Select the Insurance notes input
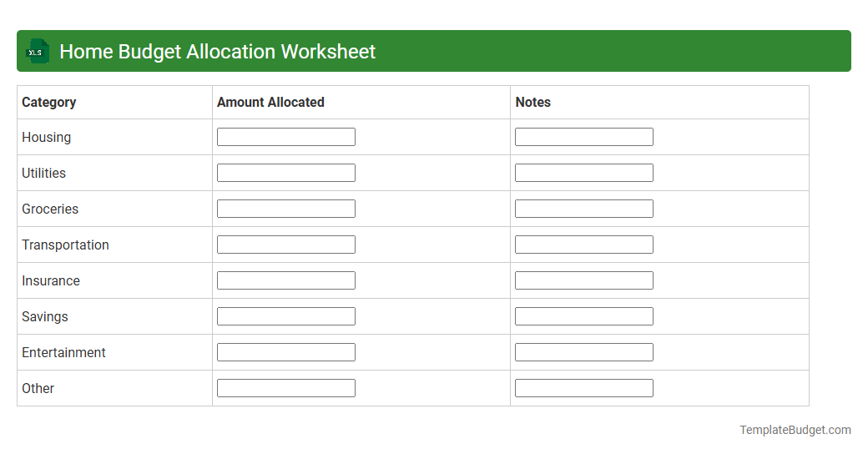Image resolution: width=868 pixels, height=454 pixels. pyautogui.click(x=584, y=280)
